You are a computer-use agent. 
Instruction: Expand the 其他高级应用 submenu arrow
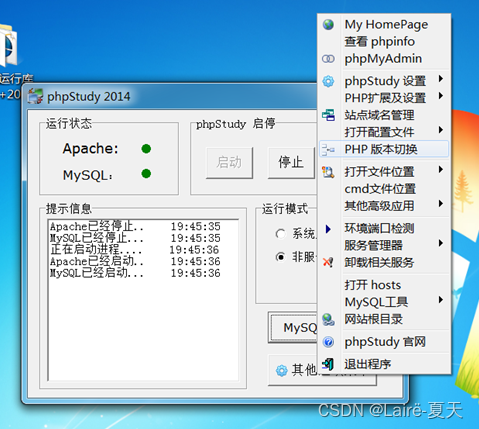coord(441,203)
